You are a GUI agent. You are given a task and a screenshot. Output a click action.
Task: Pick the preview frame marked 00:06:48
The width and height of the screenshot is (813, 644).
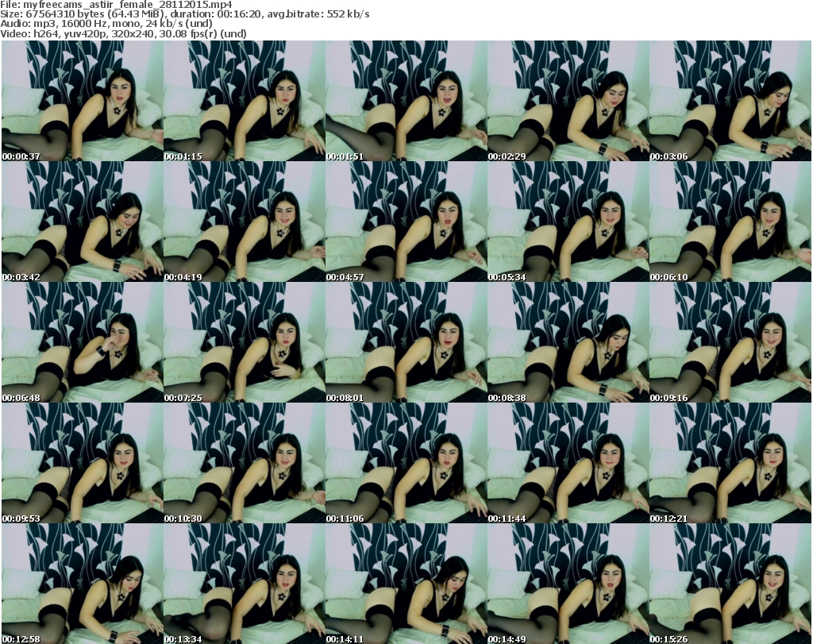click(x=83, y=342)
